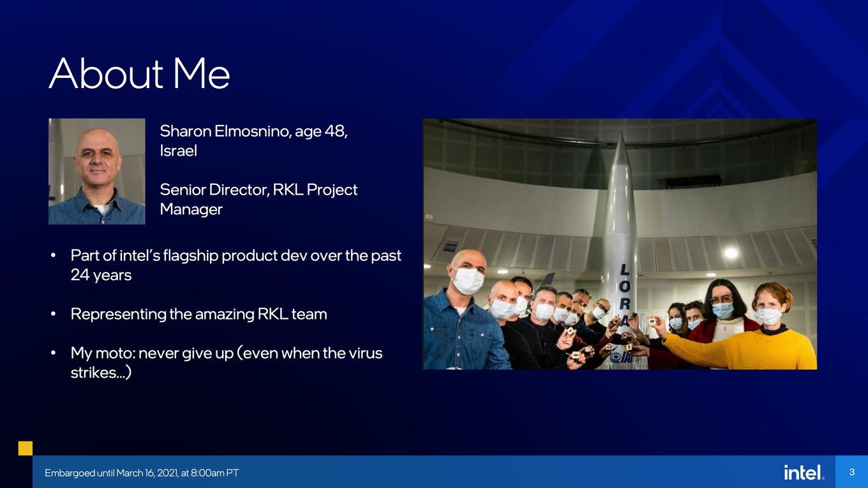The width and height of the screenshot is (868, 488).
Task: Click the text "Sharon Elmosnino, age 48,"
Action: (253, 131)
